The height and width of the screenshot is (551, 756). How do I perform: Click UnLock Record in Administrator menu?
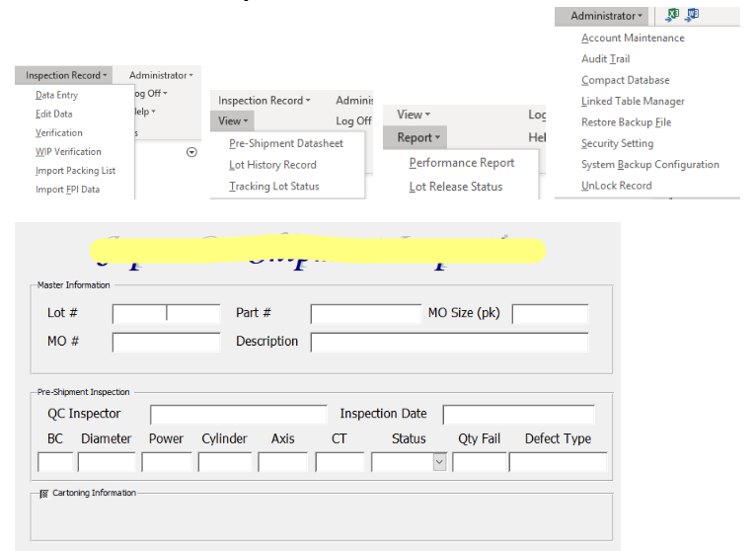pos(616,186)
